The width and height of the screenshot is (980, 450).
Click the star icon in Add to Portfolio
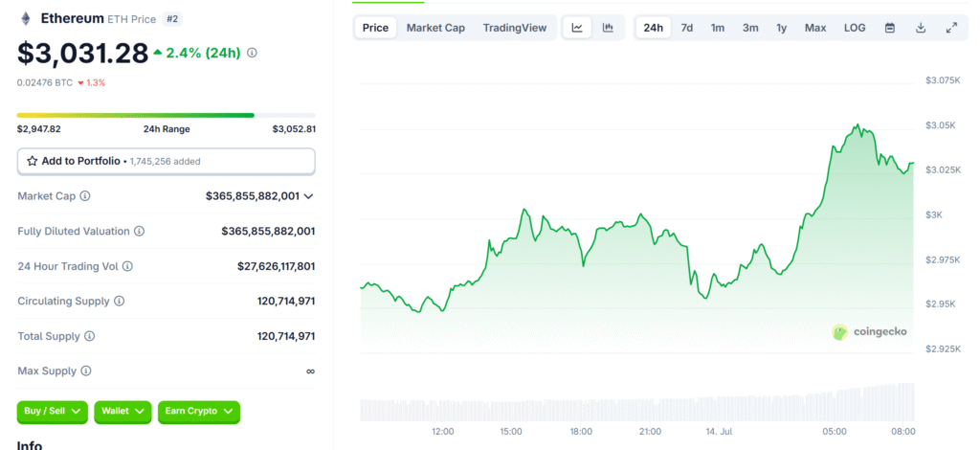(33, 161)
